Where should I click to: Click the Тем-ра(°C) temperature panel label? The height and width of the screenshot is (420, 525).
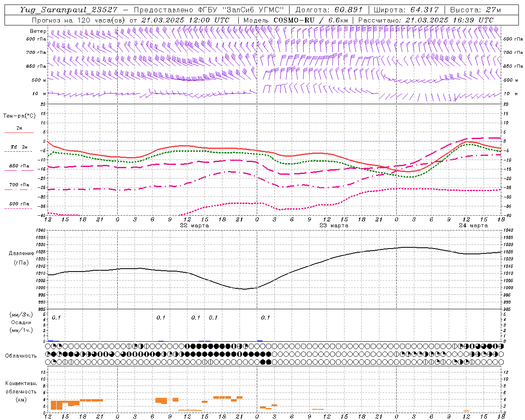click(19, 116)
